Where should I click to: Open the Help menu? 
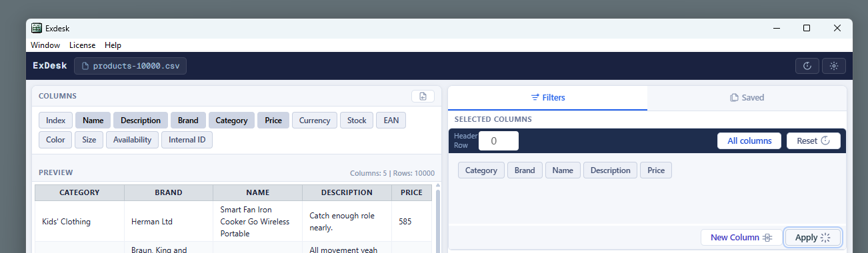(x=113, y=45)
